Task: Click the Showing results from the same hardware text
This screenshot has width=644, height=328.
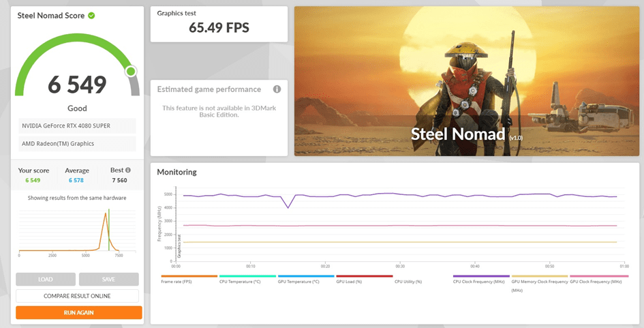Action: (77, 198)
